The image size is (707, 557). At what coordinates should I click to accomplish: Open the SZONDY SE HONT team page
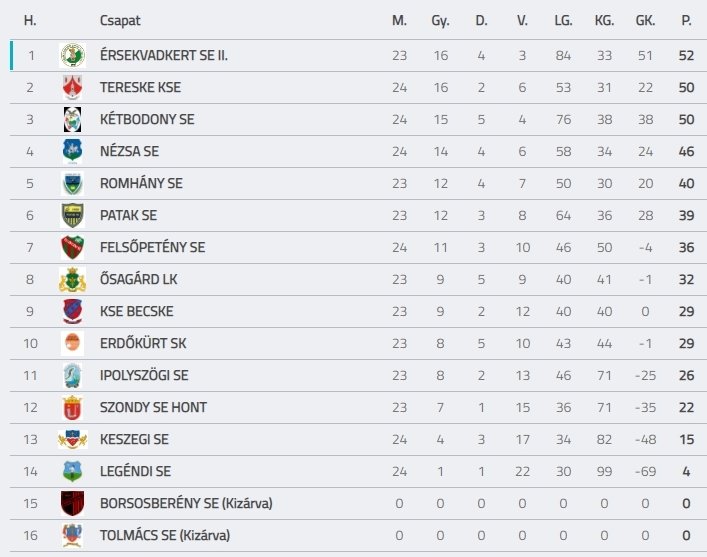[153, 408]
